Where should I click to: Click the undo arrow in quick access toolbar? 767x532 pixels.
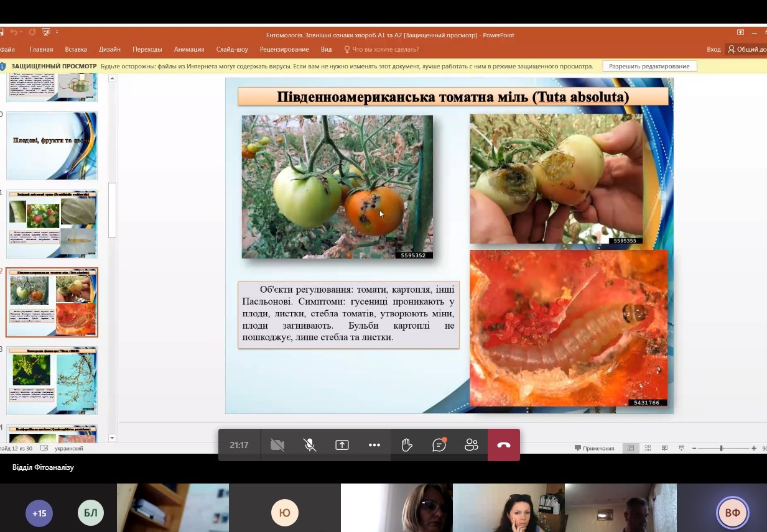[14, 32]
